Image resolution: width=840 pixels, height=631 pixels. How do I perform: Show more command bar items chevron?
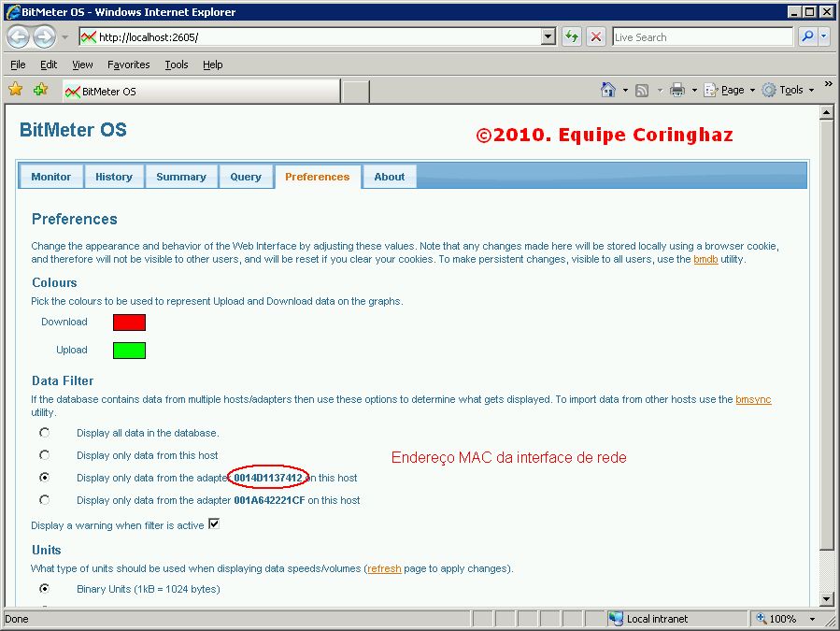[x=828, y=84]
